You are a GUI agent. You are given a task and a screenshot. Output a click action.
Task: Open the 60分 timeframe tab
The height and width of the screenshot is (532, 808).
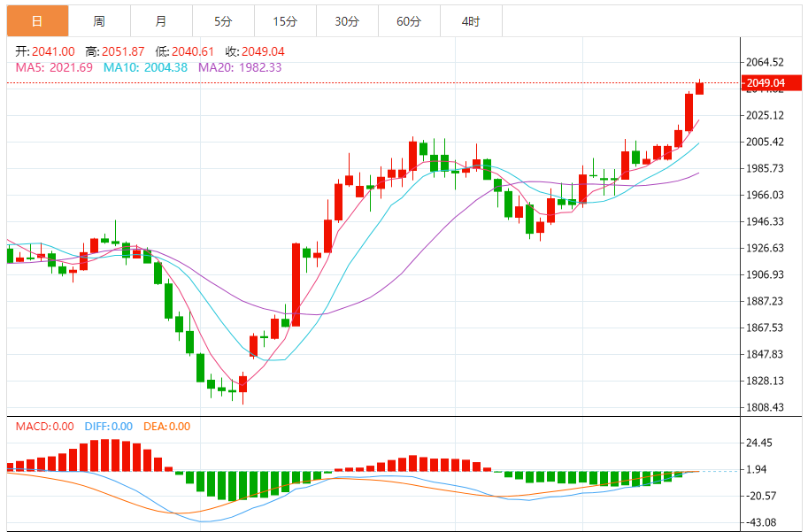(x=409, y=21)
